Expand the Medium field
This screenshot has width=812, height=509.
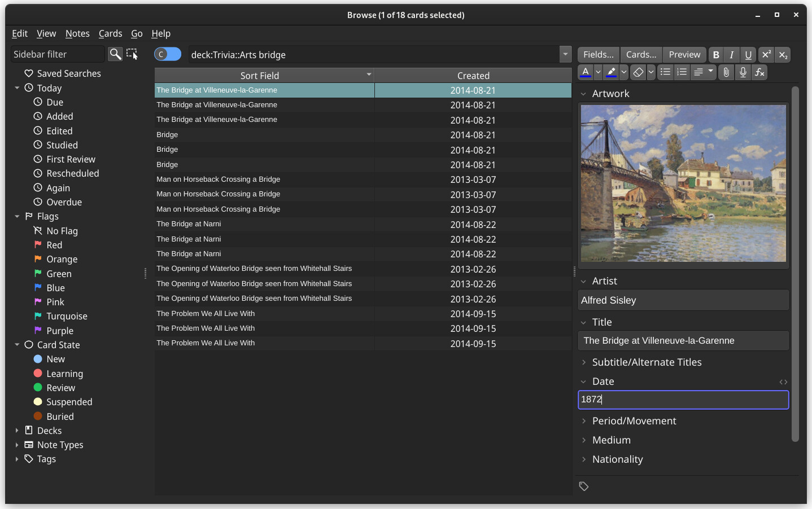pos(584,440)
